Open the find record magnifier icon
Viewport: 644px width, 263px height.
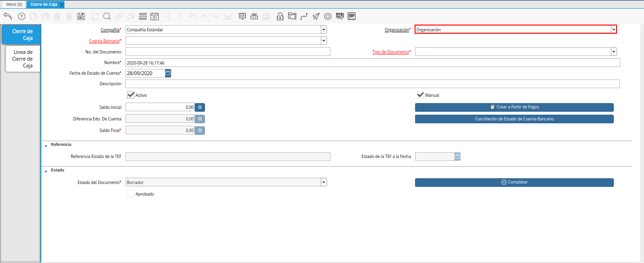tap(107, 16)
